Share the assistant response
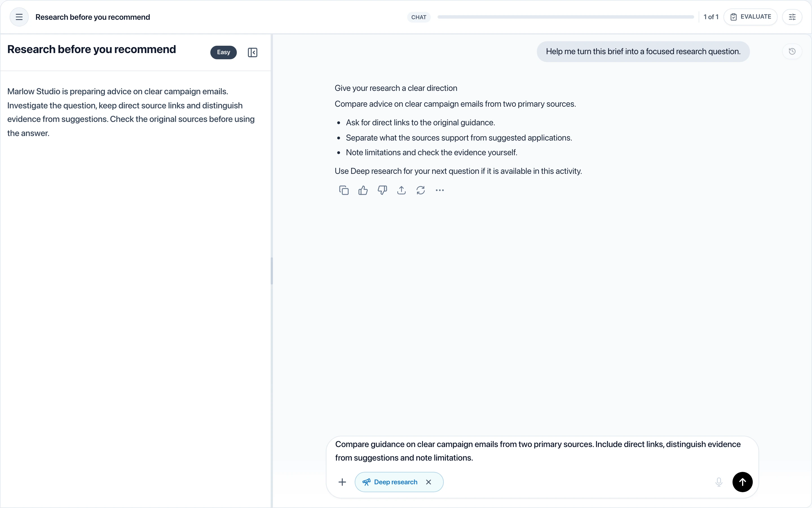The height and width of the screenshot is (508, 812). pyautogui.click(x=401, y=190)
